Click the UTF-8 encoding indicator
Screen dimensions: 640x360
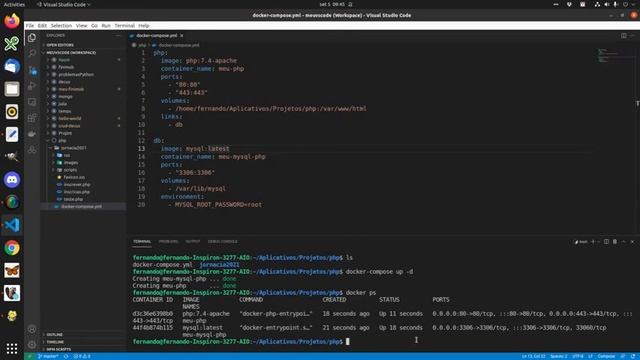click(x=578, y=356)
